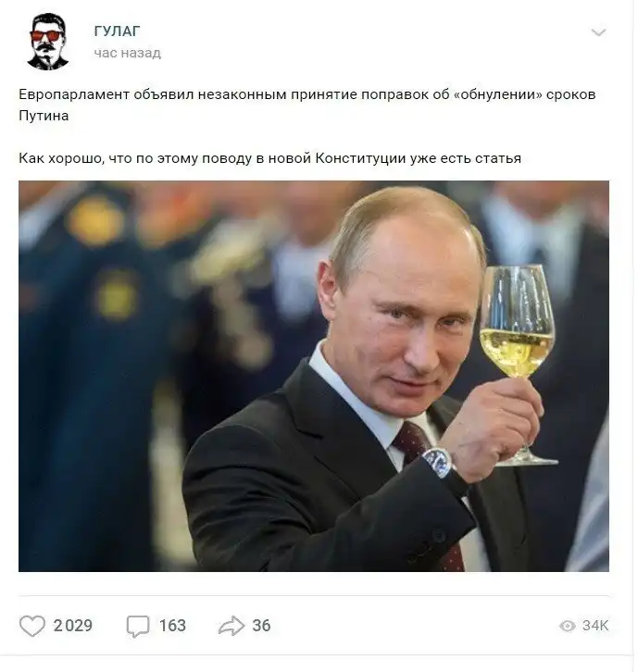Open the ГУЛАГ community name link
The height and width of the screenshot is (672, 638).
tap(117, 31)
